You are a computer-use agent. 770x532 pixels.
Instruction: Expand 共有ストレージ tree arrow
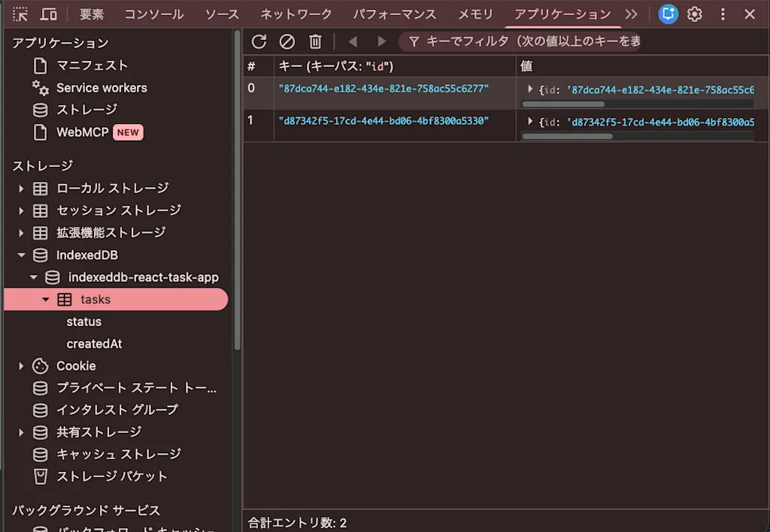tap(21, 432)
